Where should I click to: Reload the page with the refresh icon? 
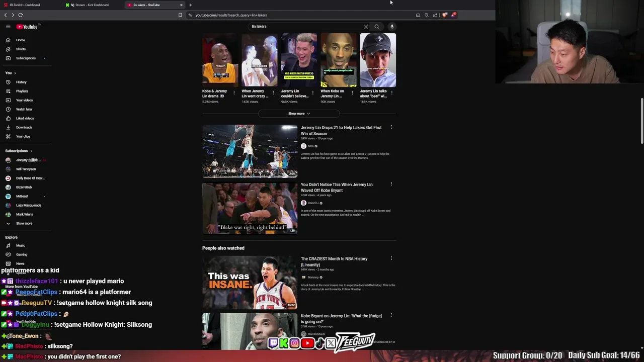(x=21, y=15)
